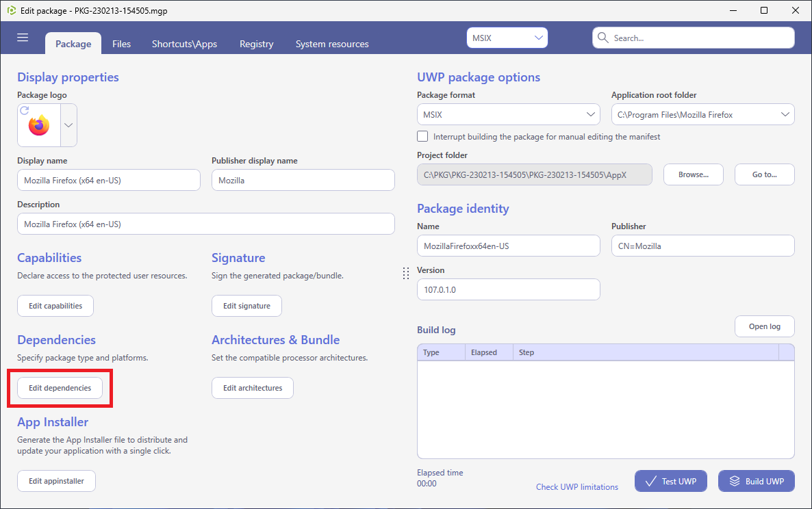Click the UWP package options heading
This screenshot has width=812, height=509.
[479, 77]
